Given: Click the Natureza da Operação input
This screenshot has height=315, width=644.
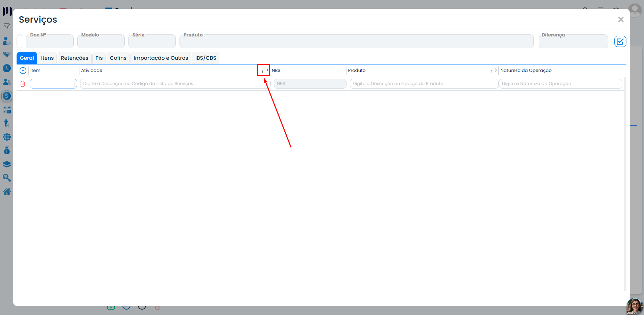Looking at the screenshot, I should pos(560,84).
